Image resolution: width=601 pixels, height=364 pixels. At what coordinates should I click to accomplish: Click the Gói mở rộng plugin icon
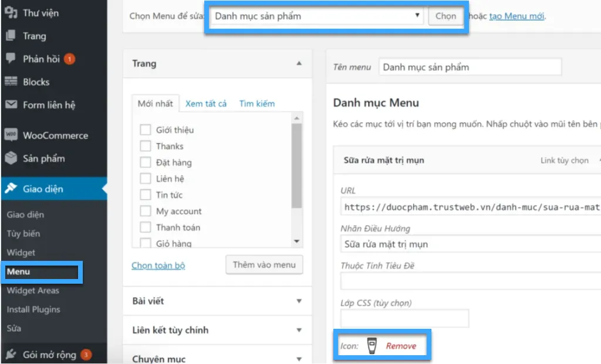11,354
